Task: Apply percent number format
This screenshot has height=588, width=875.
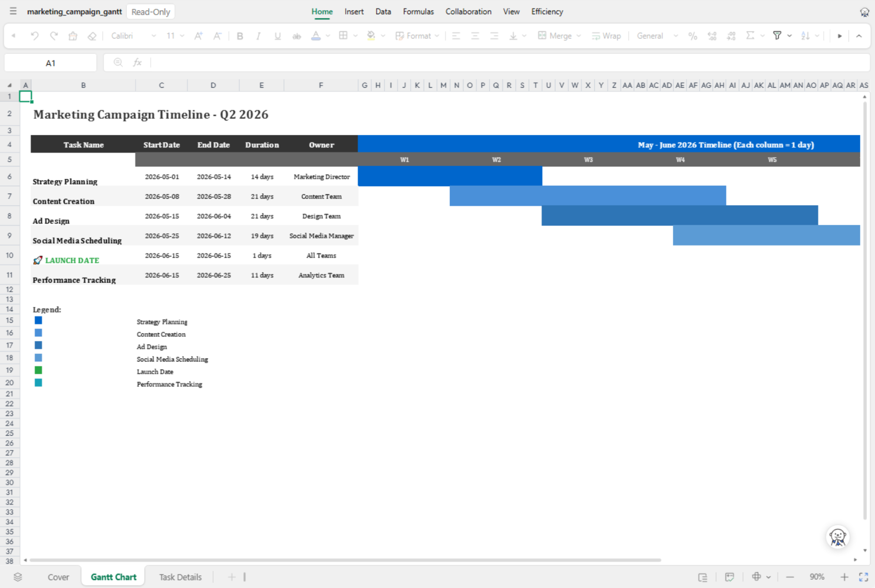Action: [x=692, y=36]
